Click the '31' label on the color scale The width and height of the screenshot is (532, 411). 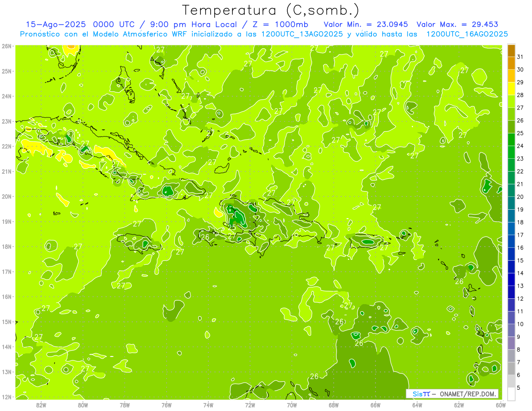pos(520,56)
